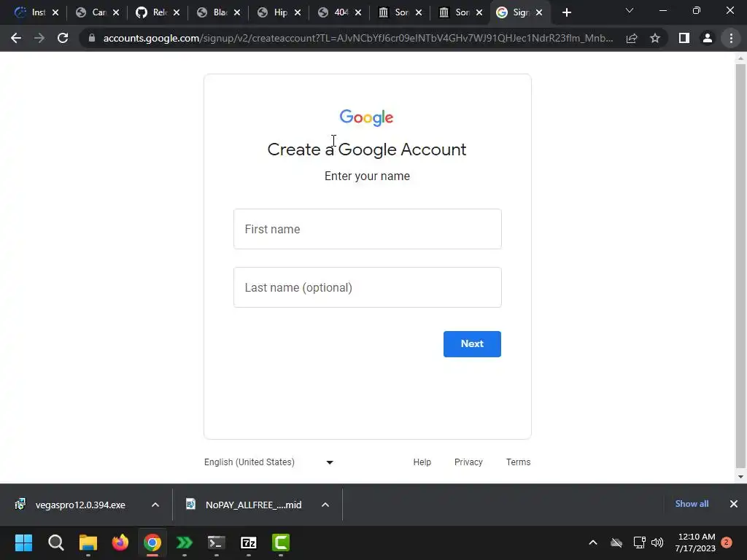Click the address bar URL
This screenshot has width=747, height=560.
[358, 38]
